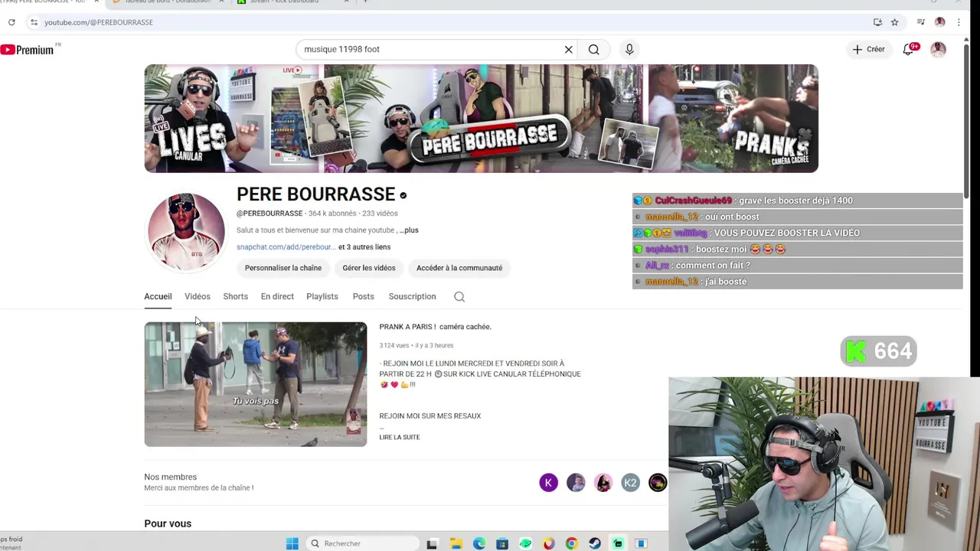Open Steam from the taskbar
The width and height of the screenshot is (980, 551).
595,543
